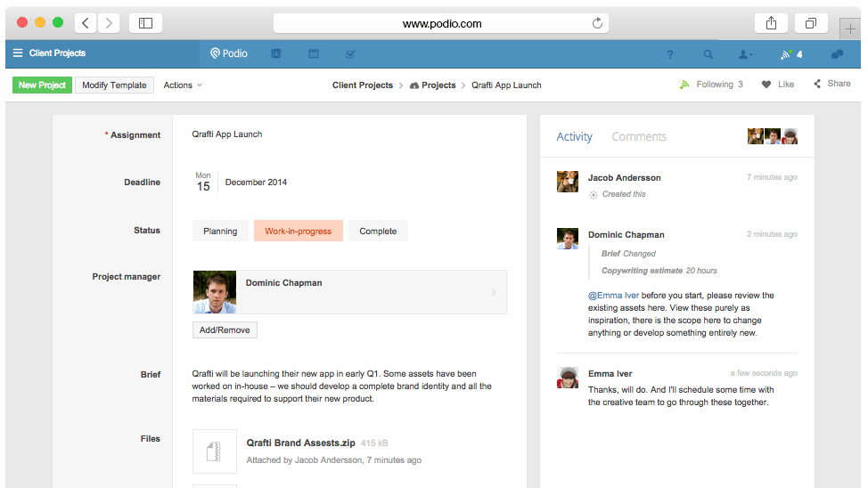Switch to the Comments tab

(639, 136)
